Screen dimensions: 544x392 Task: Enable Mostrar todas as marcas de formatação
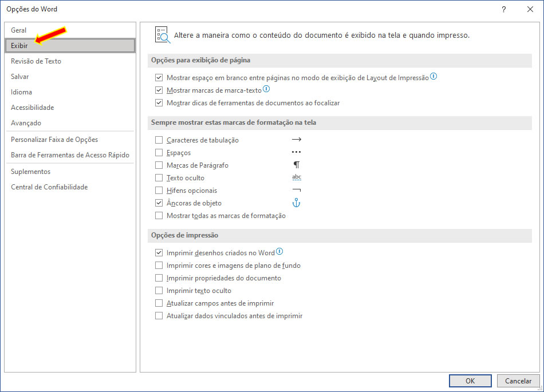[159, 216]
